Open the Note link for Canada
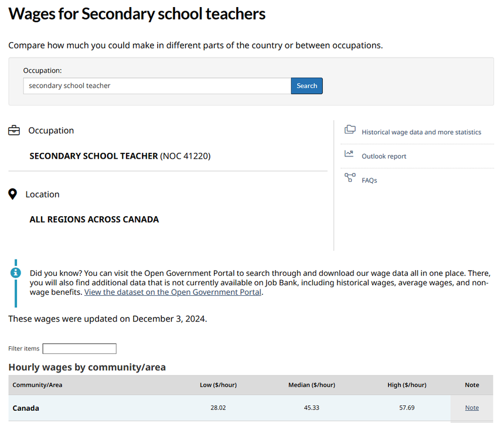The height and width of the screenshot is (423, 504). 472,408
